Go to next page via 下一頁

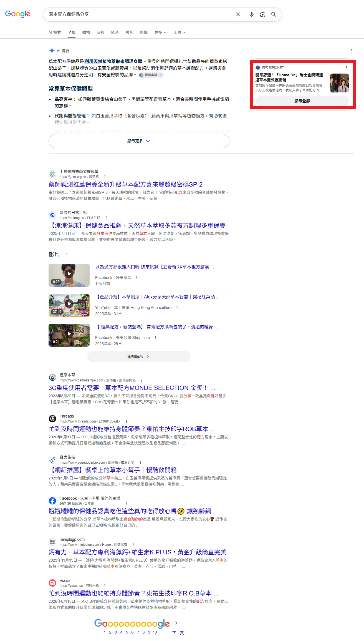point(178,633)
